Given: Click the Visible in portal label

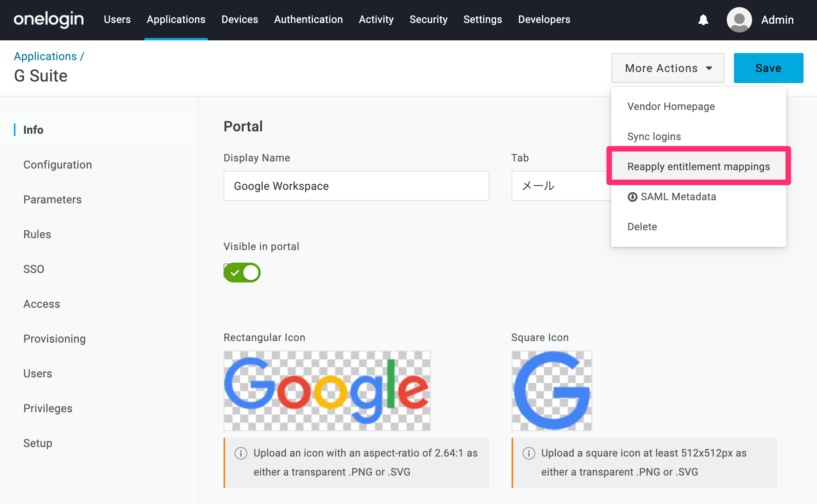Looking at the screenshot, I should [261, 246].
